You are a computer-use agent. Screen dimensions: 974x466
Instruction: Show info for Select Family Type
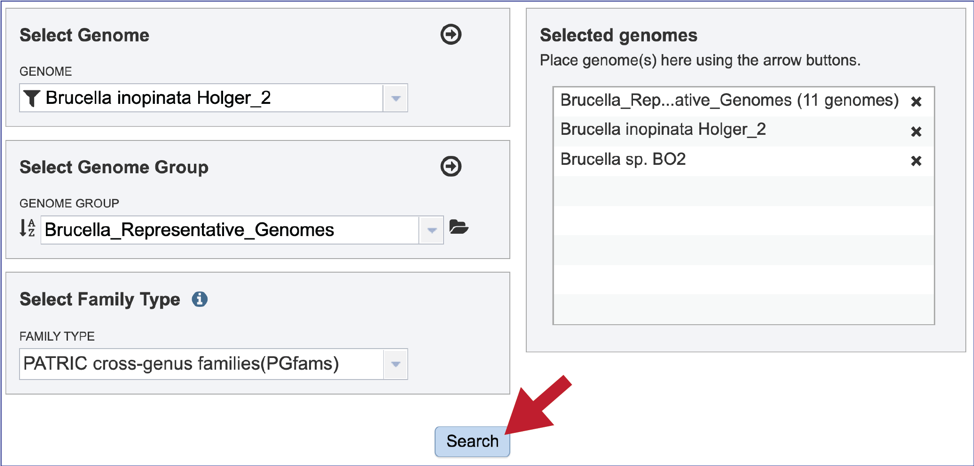199,299
